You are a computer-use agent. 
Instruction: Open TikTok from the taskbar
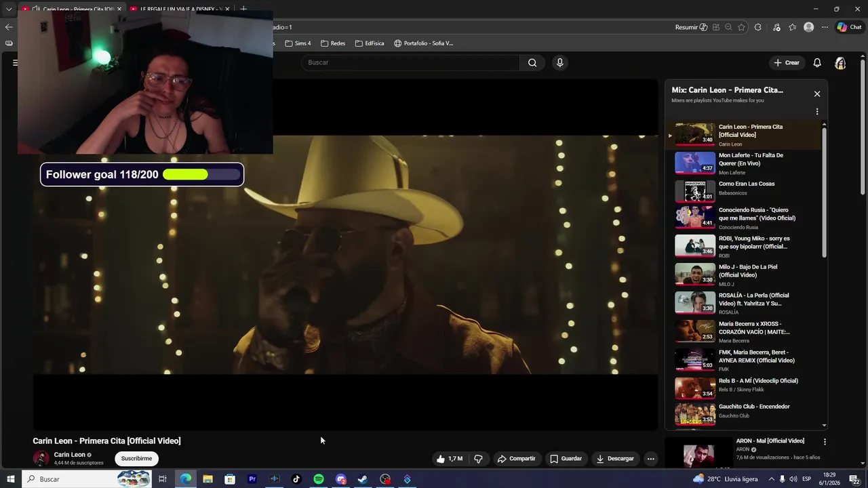(x=296, y=479)
